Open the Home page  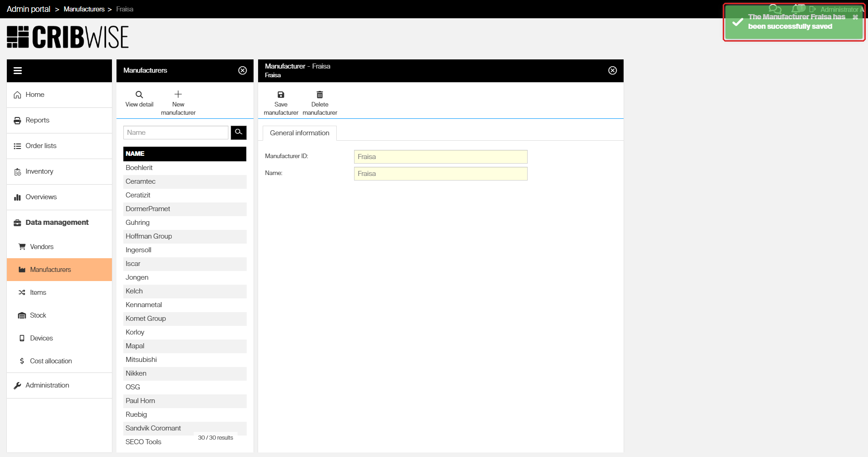click(59, 95)
